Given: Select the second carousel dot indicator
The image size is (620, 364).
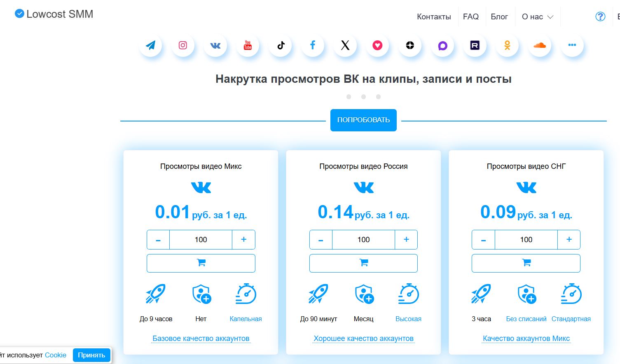Looking at the screenshot, I should [x=363, y=96].
